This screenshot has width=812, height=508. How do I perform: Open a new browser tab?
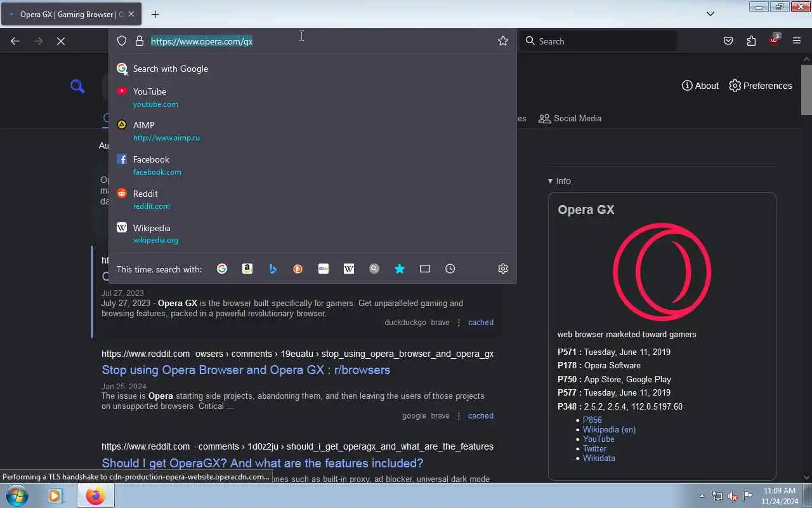coord(155,14)
